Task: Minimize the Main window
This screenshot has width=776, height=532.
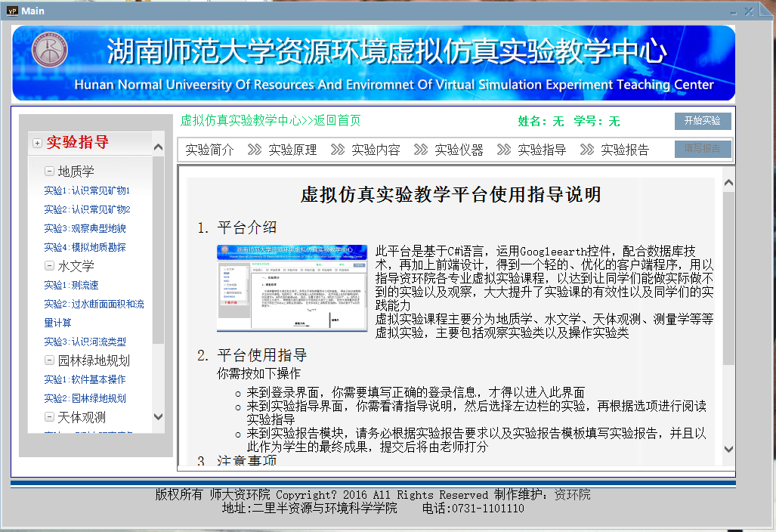Action: click(x=734, y=12)
